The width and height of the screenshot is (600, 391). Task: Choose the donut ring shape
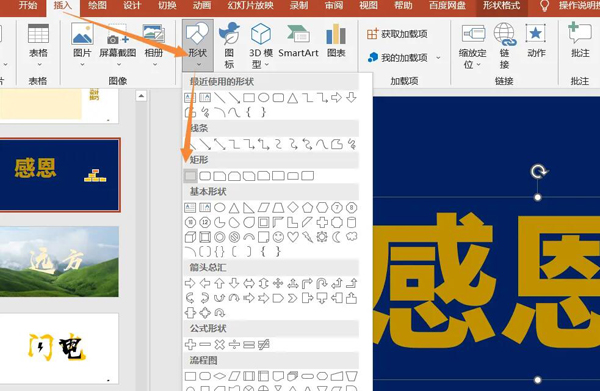pos(220,237)
